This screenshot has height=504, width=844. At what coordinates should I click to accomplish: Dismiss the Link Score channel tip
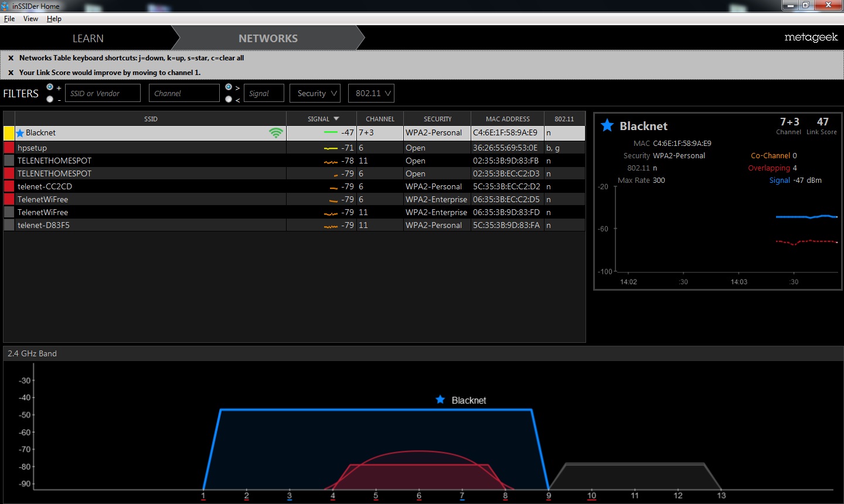[x=11, y=73]
